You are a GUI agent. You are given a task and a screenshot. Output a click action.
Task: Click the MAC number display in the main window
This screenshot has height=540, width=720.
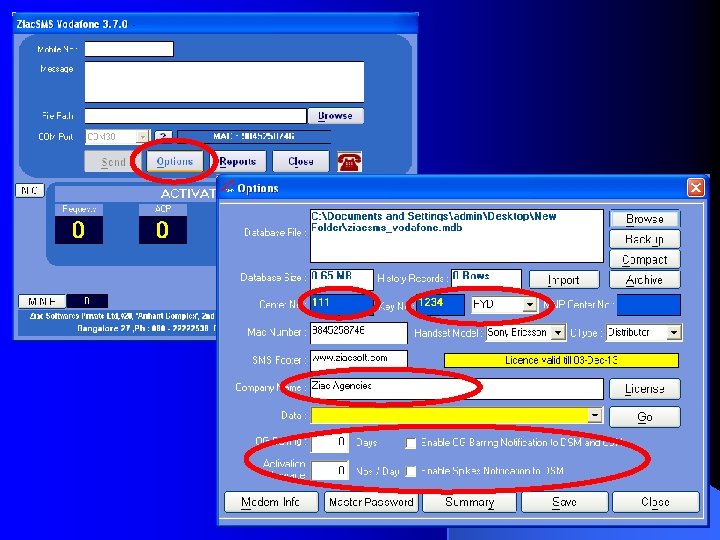click(x=254, y=136)
